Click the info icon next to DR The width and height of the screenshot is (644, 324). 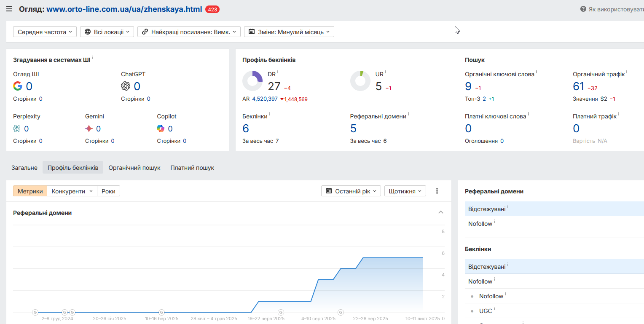(x=278, y=72)
